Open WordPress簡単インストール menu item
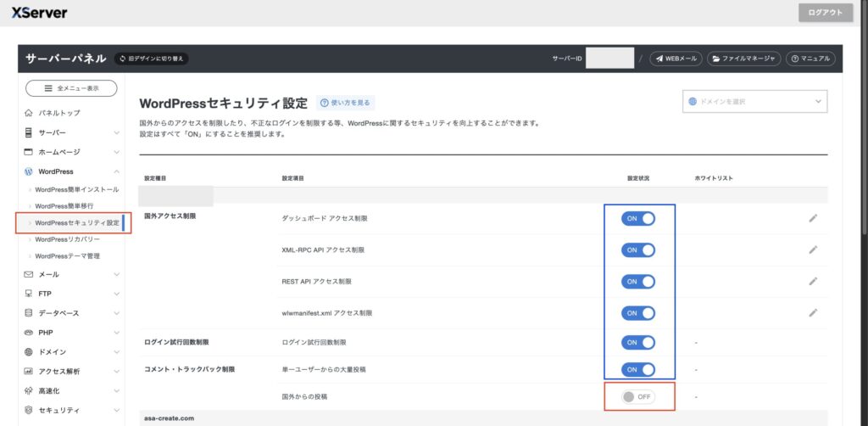868x426 pixels. [x=76, y=189]
